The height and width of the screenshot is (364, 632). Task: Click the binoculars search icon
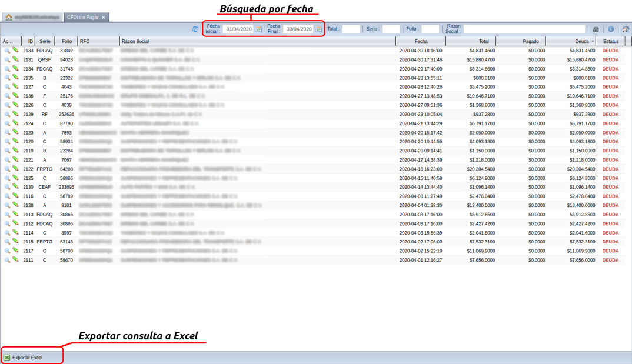click(596, 29)
